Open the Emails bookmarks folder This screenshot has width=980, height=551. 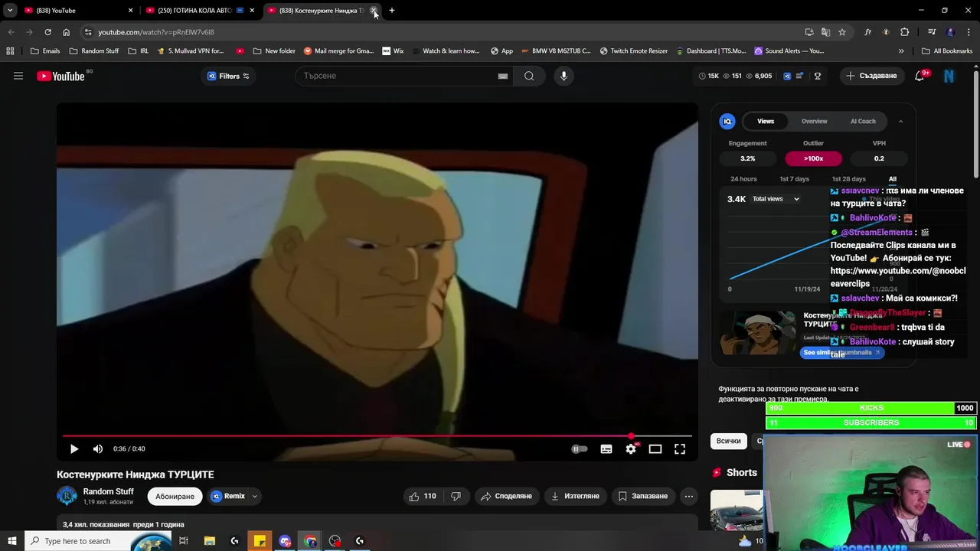pyautogui.click(x=45, y=51)
